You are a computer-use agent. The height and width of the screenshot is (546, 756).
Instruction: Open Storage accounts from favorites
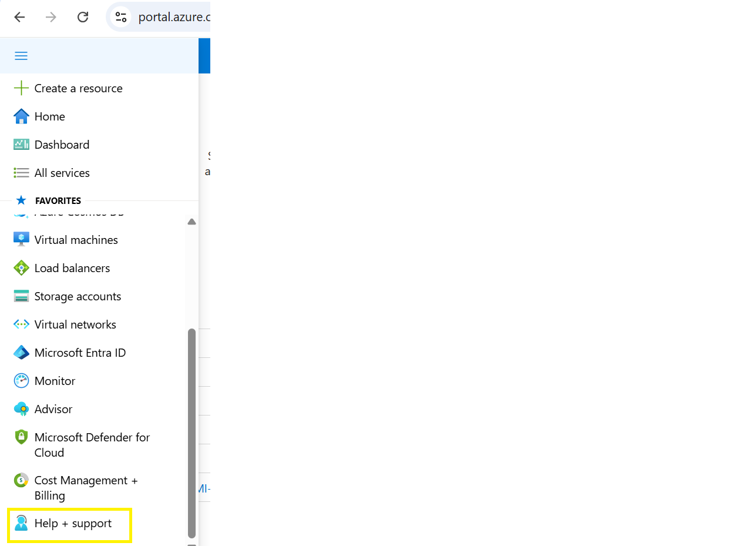(78, 296)
